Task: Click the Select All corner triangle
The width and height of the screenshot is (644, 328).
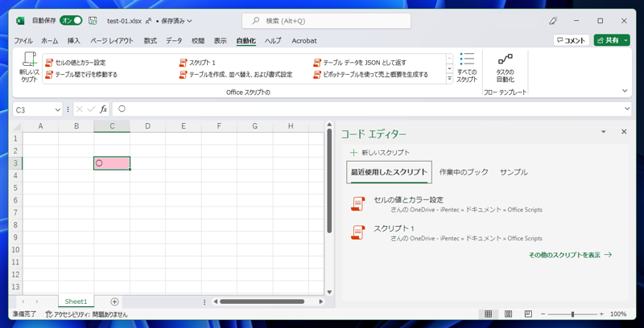Action: click(x=16, y=126)
